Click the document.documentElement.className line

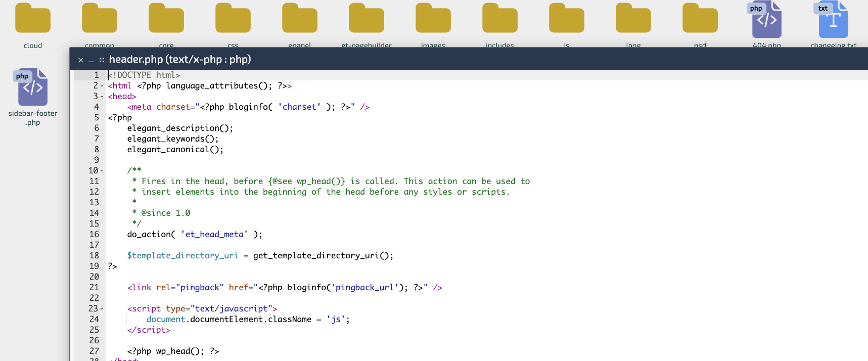coord(248,320)
